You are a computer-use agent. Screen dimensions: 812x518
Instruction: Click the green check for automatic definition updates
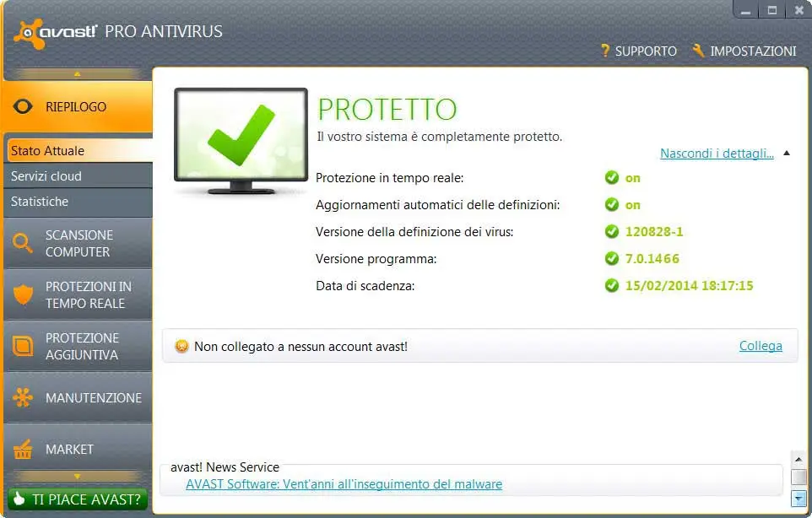pos(612,204)
